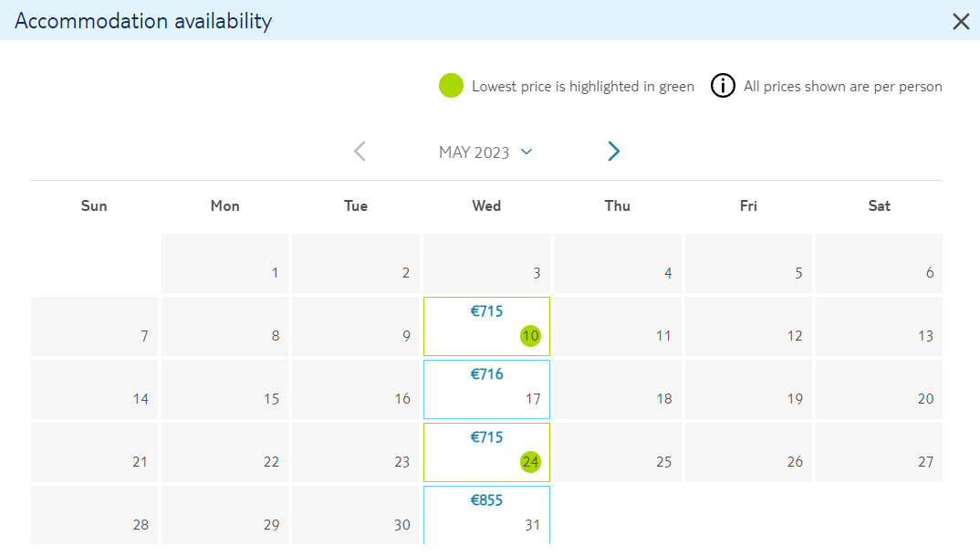Screen dimensions: 980x557
Task: Click unavailable date May 28
Action: click(94, 515)
